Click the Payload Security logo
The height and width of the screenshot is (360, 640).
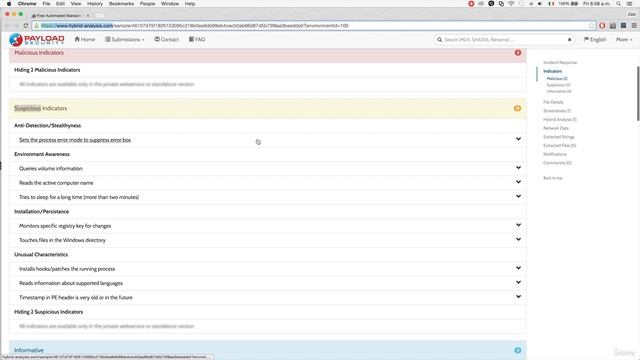click(37, 40)
